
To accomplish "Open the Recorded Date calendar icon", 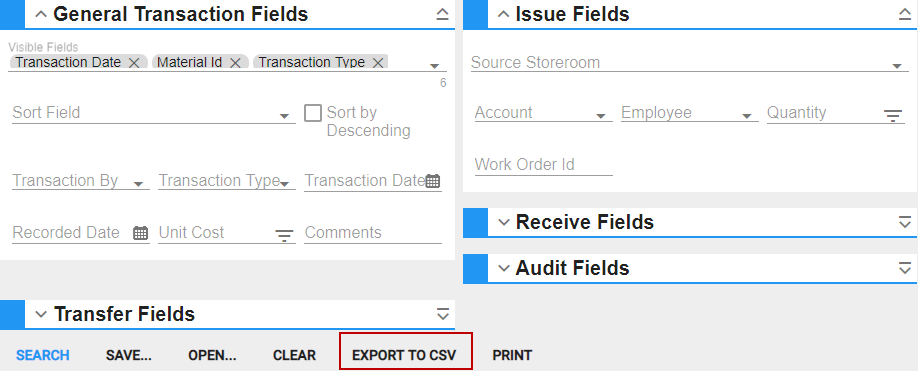I will click(141, 233).
